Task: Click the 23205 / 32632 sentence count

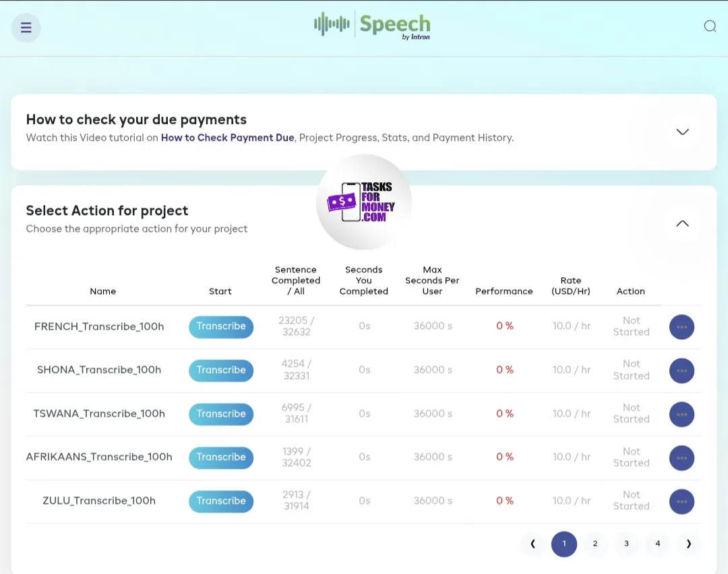Action: pos(296,326)
